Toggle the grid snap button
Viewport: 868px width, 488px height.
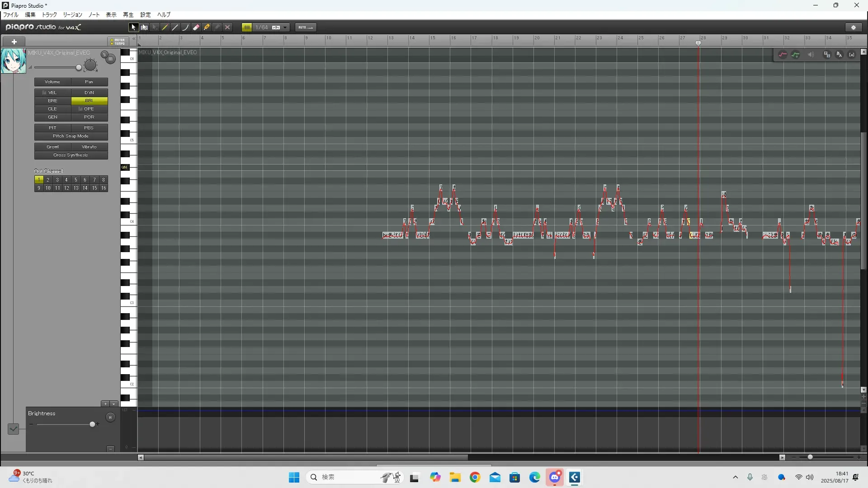(x=247, y=28)
